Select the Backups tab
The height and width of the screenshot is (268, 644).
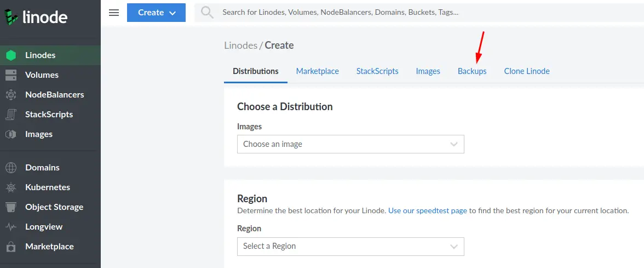coord(472,71)
